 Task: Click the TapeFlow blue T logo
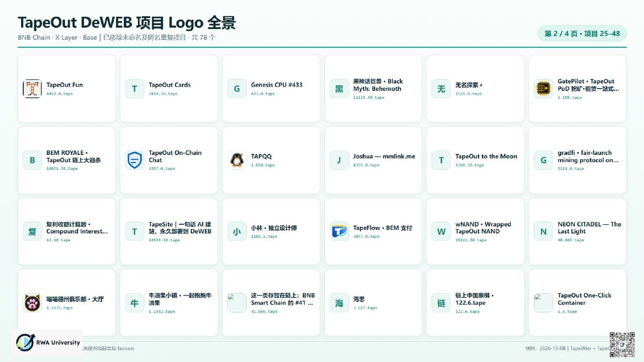(339, 232)
